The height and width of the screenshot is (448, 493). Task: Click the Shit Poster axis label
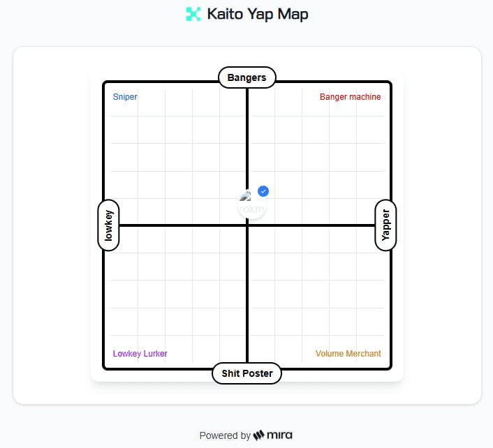[x=246, y=373]
